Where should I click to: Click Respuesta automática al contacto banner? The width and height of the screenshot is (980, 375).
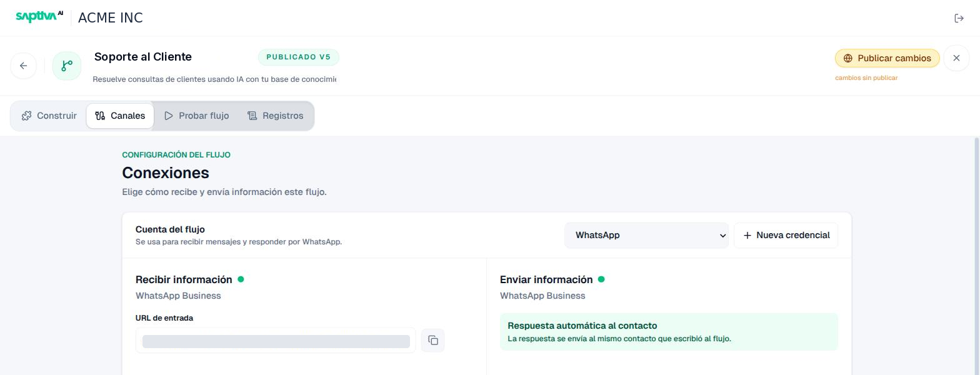coord(669,332)
